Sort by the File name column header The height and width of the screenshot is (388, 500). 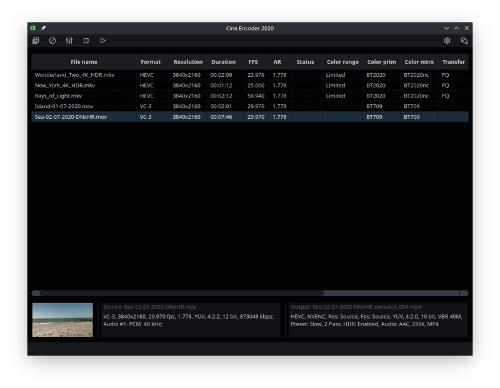84,62
